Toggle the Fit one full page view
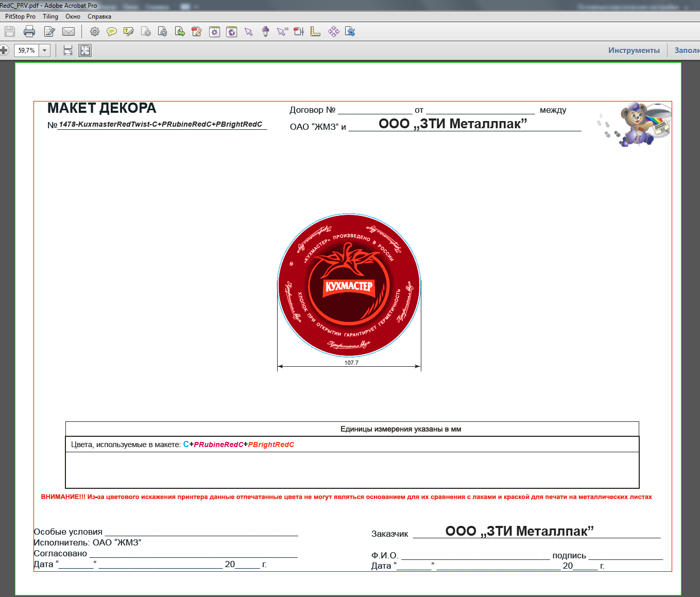This screenshot has width=700, height=597. [85, 50]
